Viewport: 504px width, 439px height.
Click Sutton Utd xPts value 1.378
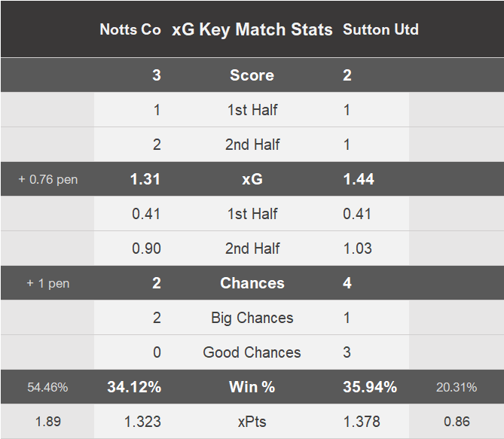(x=362, y=422)
